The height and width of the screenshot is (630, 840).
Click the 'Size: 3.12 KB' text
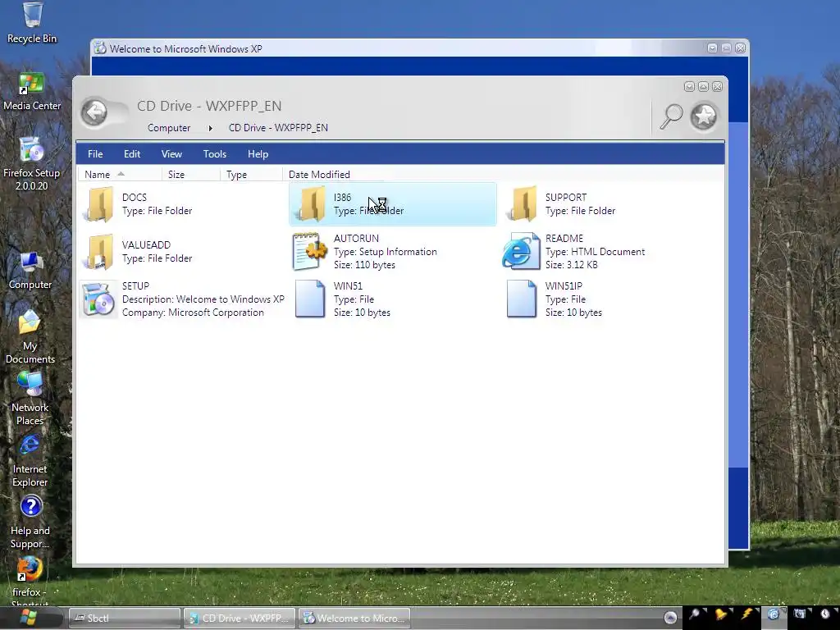(571, 265)
